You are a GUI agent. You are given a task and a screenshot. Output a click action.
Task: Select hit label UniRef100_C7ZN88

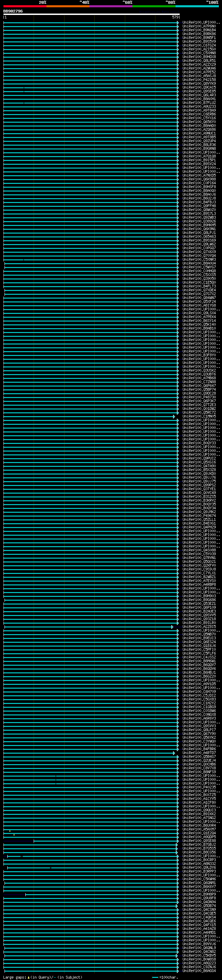(199, 382)
